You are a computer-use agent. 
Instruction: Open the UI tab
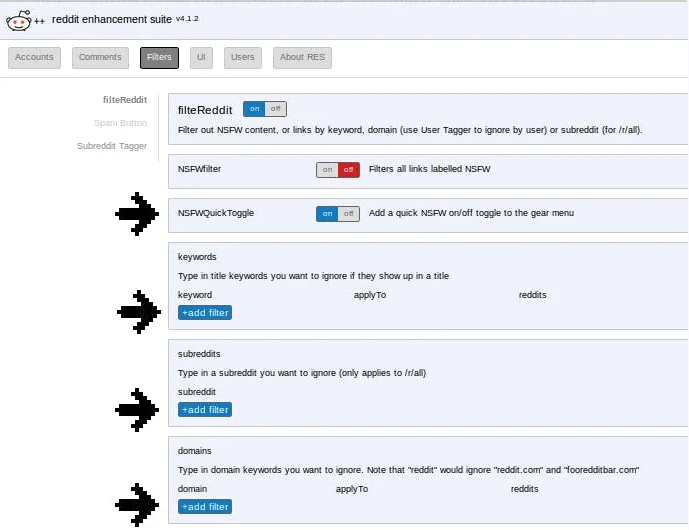pyautogui.click(x=203, y=58)
